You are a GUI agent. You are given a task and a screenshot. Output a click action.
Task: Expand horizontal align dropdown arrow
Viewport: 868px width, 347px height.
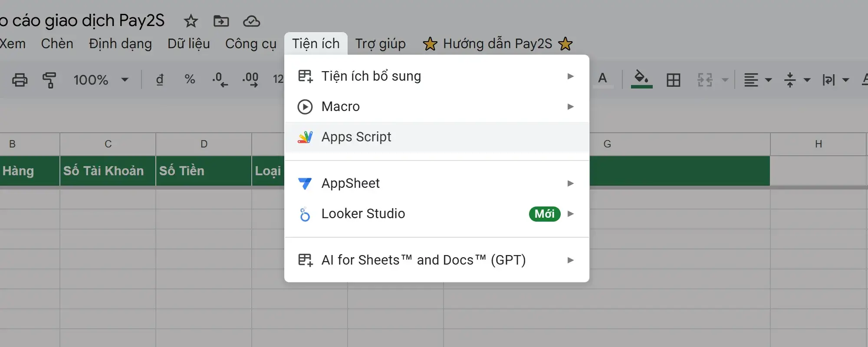pyautogui.click(x=768, y=80)
